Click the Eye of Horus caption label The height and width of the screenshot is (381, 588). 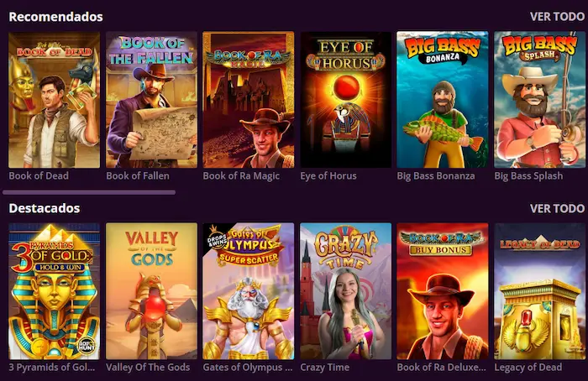click(328, 176)
